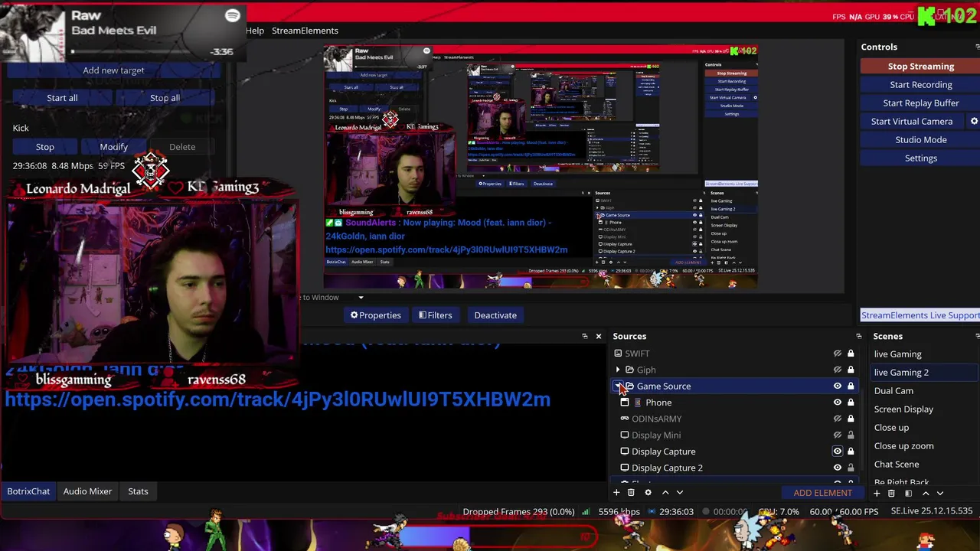Move selected scene up
The width and height of the screenshot is (980, 551).
point(926,494)
